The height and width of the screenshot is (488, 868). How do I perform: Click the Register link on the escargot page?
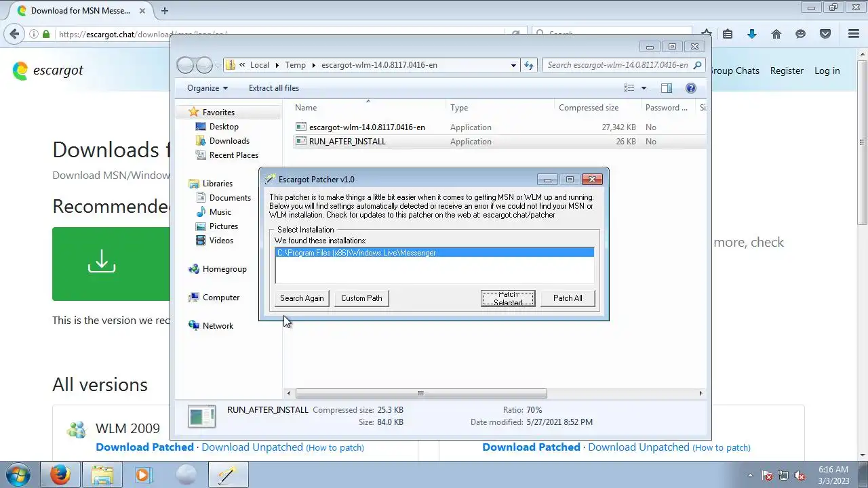click(x=787, y=70)
